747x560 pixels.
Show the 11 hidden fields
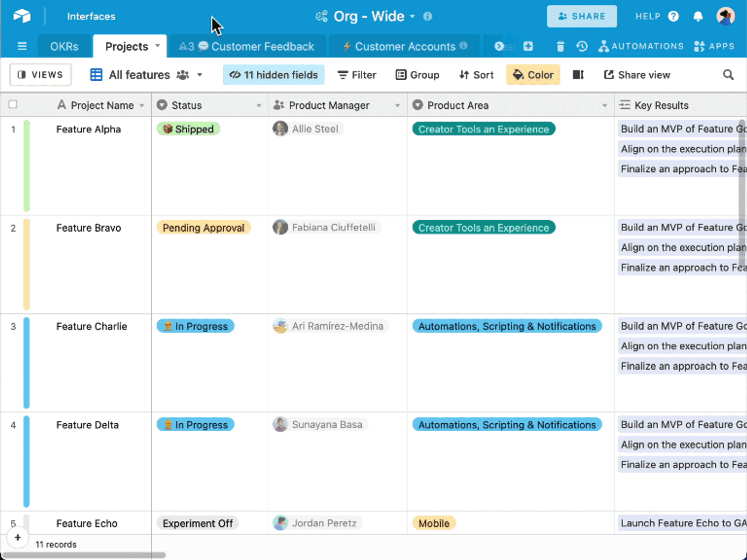[274, 75]
